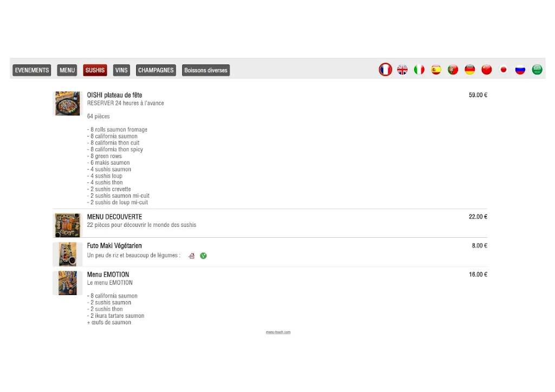The image size is (555, 392).
Task: Go to the VINS section
Action: [x=121, y=70]
